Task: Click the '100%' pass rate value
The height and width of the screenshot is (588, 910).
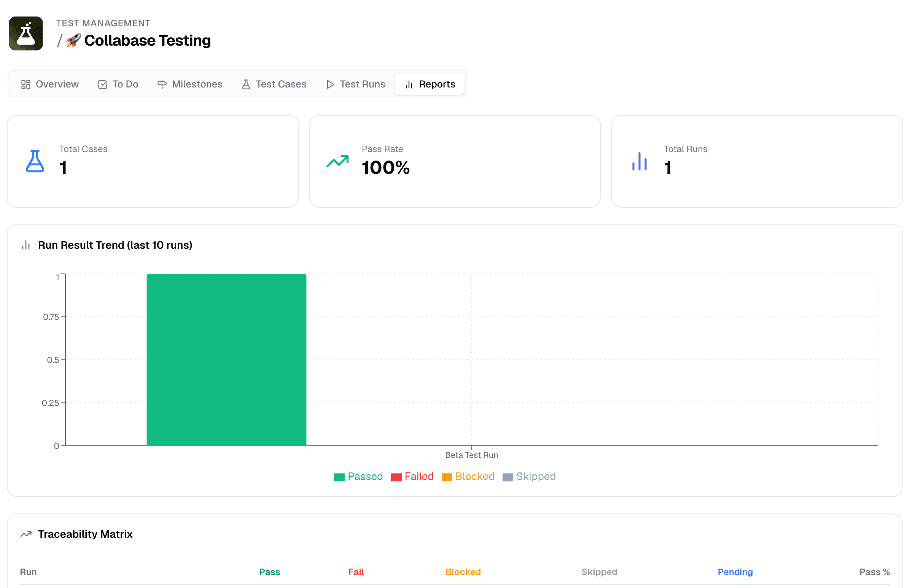Action: (386, 168)
